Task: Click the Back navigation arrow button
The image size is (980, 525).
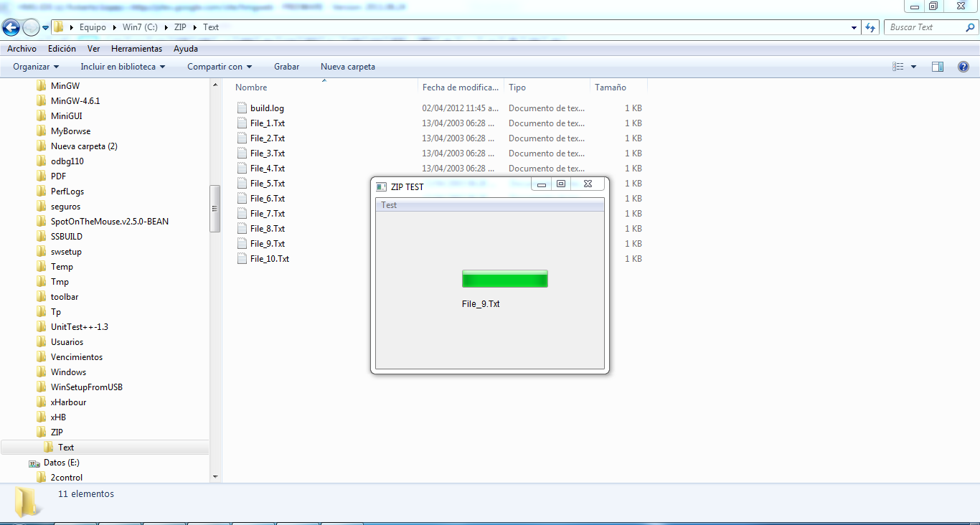Action: [x=11, y=27]
